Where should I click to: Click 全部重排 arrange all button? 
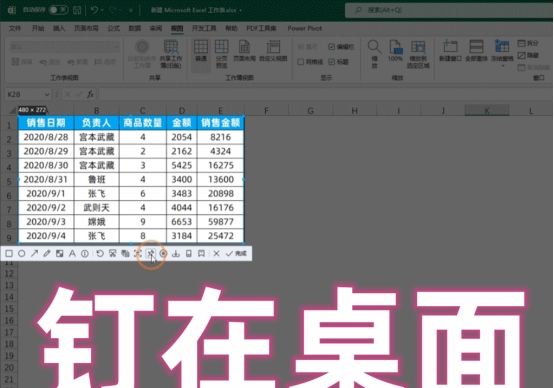(476, 52)
